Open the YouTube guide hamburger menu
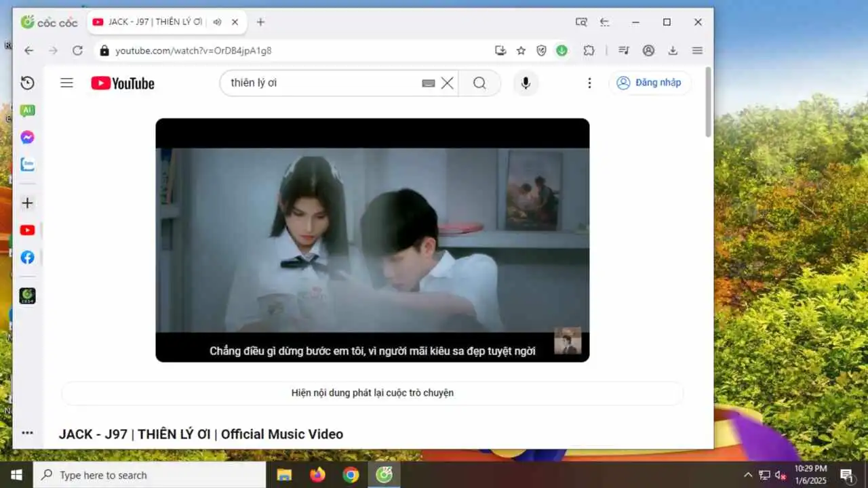This screenshot has width=868, height=488. pyautogui.click(x=66, y=83)
